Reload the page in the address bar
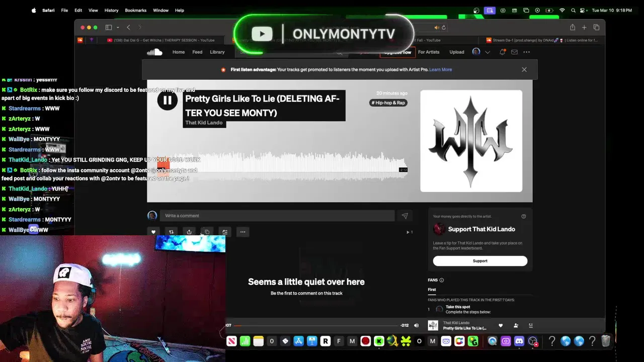Screen dimensions: 644x362 (x=444, y=28)
